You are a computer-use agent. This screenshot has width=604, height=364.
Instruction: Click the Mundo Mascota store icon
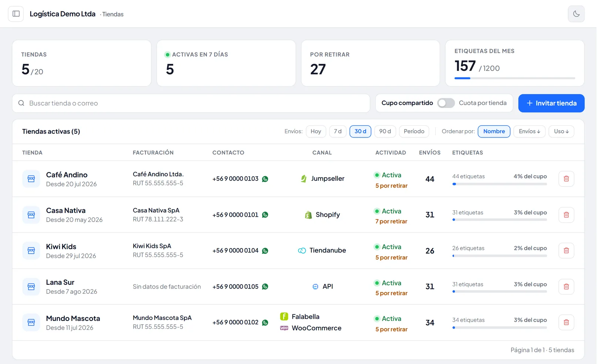tap(31, 322)
